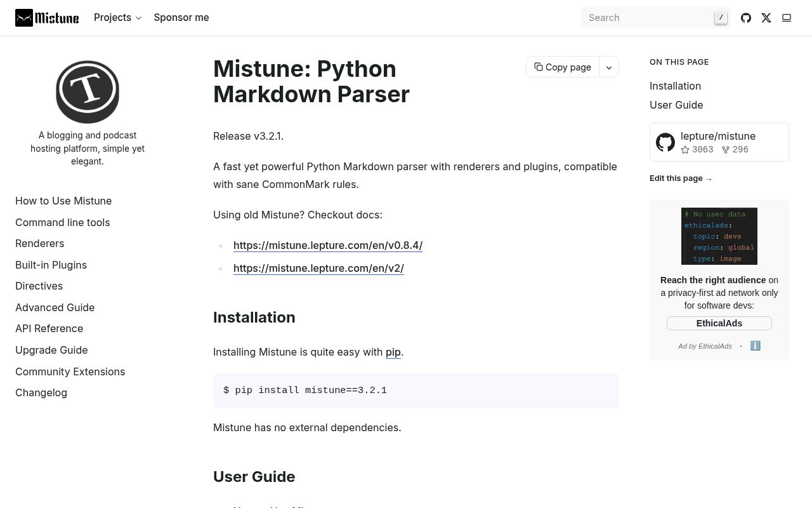812x508 pixels.
Task: Open the v0.8.4 docs link
Action: click(328, 245)
